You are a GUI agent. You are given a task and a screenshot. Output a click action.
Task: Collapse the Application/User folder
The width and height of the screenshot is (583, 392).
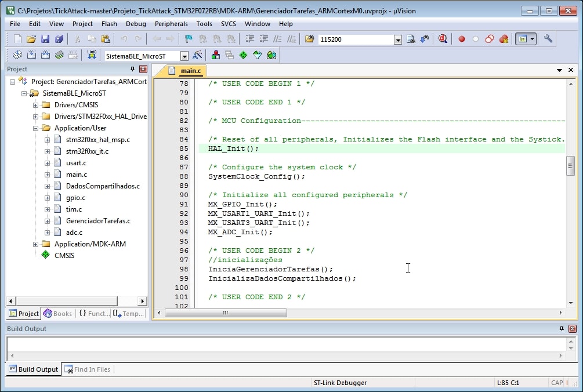click(x=36, y=128)
